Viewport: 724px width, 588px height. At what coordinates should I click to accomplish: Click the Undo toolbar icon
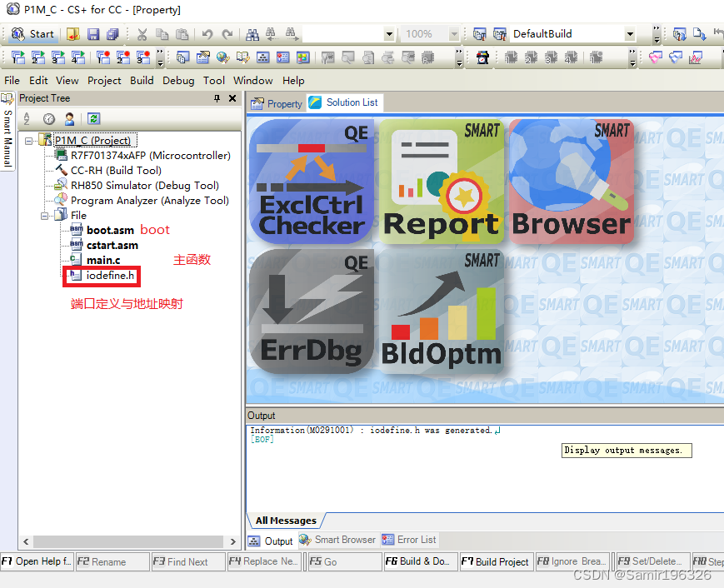pos(207,33)
